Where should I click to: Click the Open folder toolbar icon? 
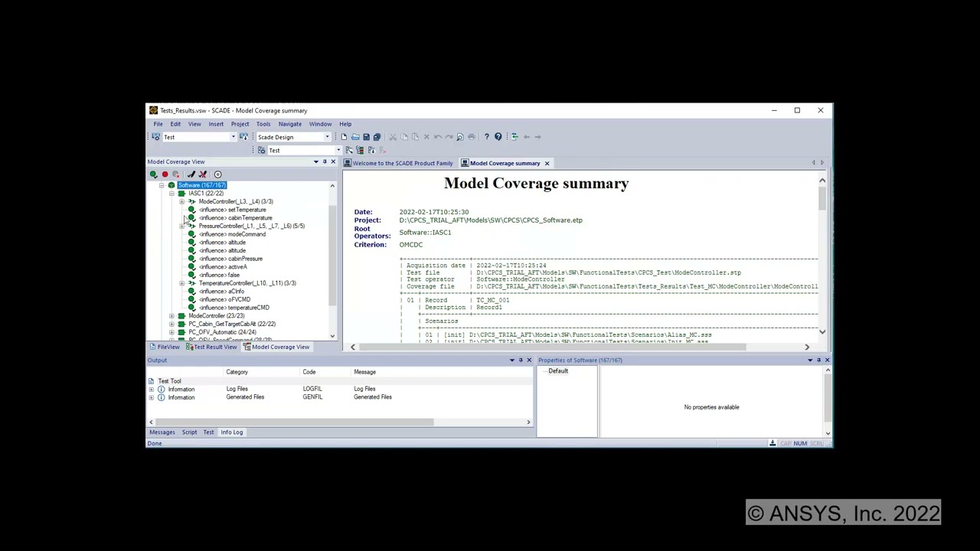point(355,137)
